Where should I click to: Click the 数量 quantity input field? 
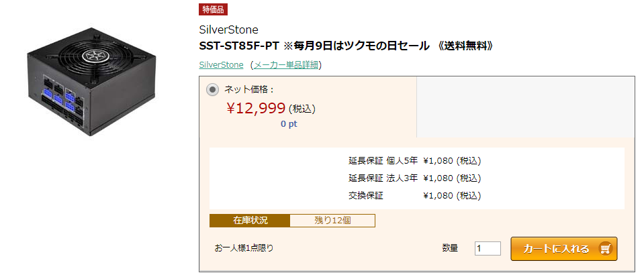(x=488, y=249)
